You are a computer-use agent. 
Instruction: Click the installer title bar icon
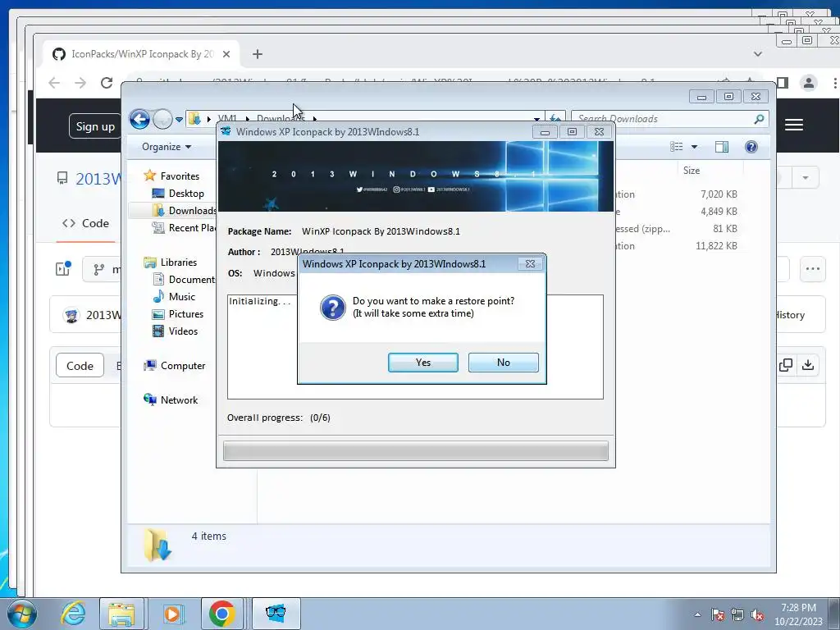click(226, 131)
